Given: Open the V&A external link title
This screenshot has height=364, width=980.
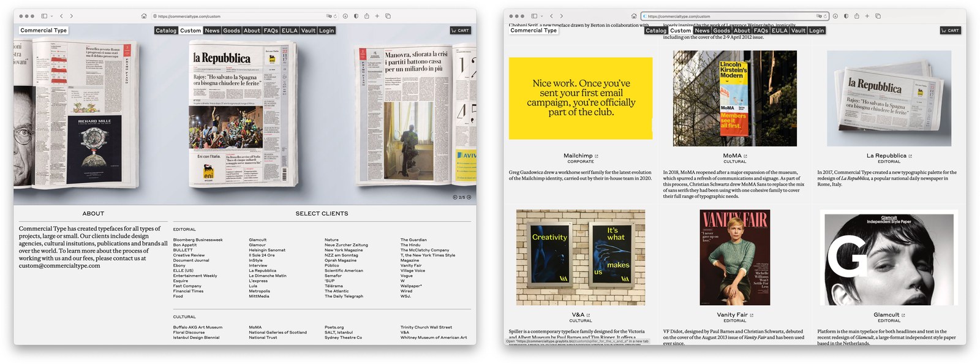Looking at the screenshot, I should 581,315.
